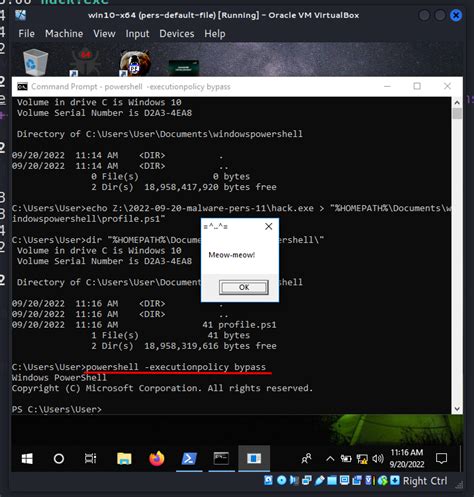Click the VirtualBox keyboard capture arrow icon
The image size is (474, 497).
click(395, 480)
